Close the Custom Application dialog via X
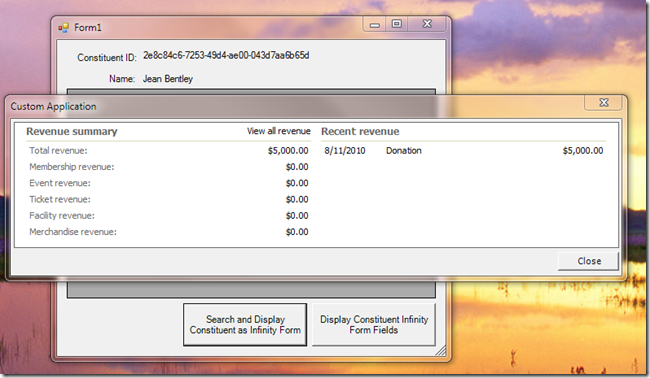 coord(604,102)
